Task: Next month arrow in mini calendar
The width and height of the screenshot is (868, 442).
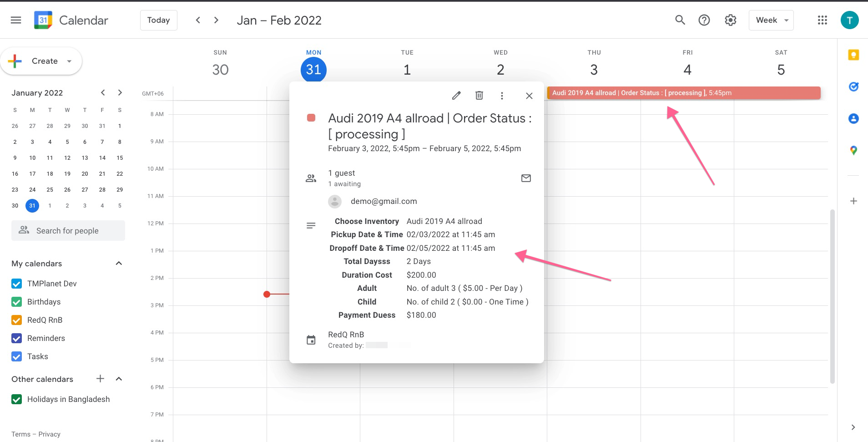Action: click(x=120, y=92)
